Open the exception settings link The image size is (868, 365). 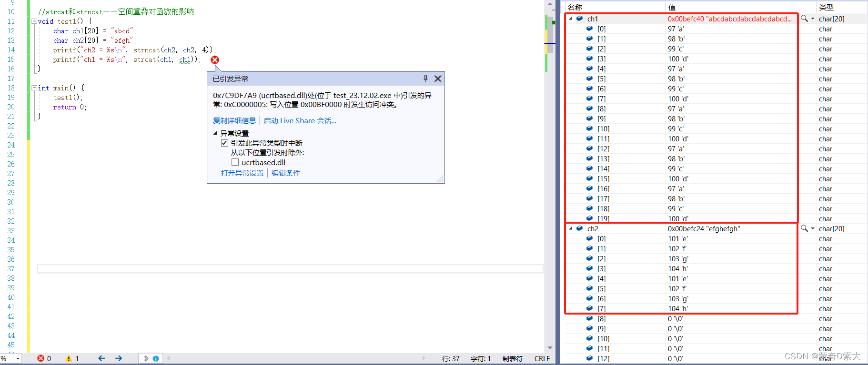(x=242, y=173)
